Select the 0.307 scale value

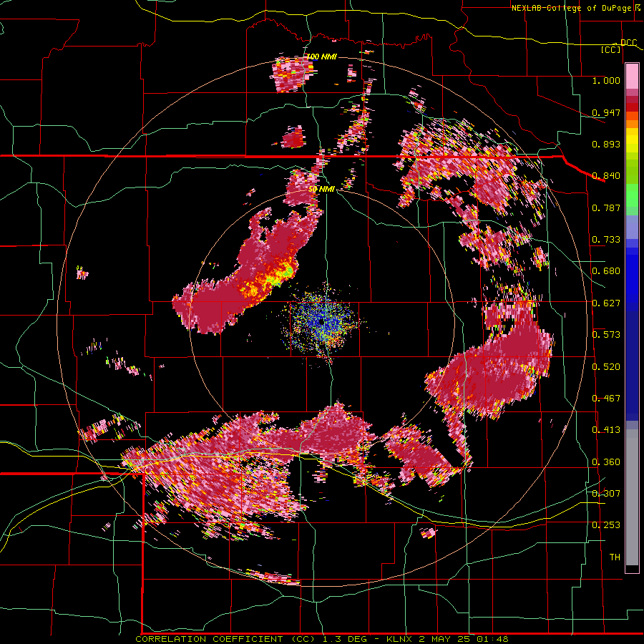[606, 493]
